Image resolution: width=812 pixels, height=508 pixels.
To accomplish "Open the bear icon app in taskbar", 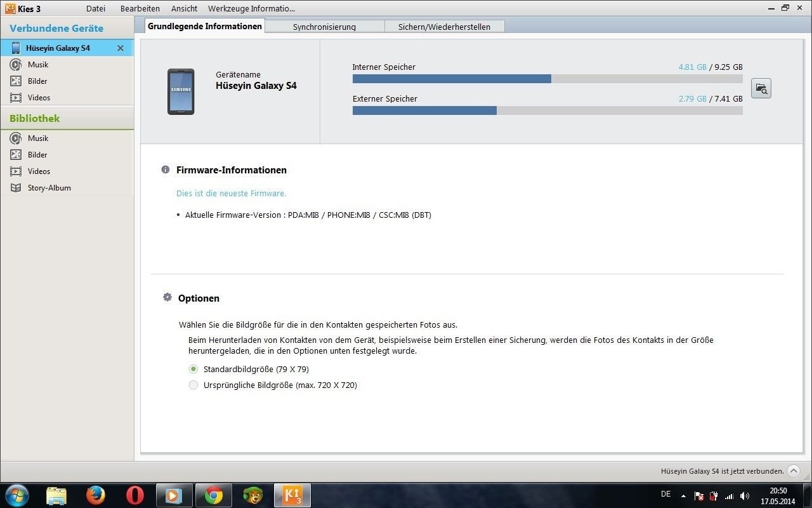I will (253, 495).
